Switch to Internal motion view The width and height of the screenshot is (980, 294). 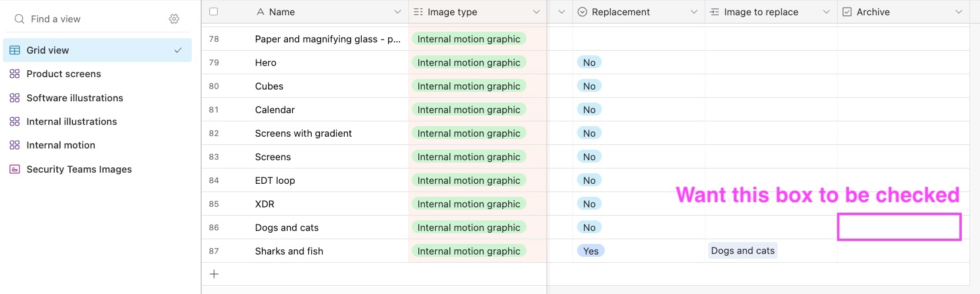(98, 145)
